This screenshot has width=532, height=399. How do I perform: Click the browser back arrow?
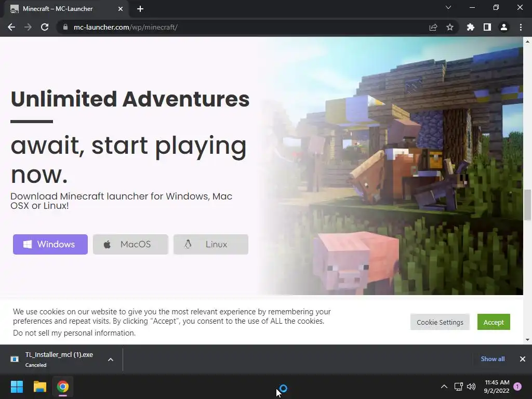(x=11, y=27)
